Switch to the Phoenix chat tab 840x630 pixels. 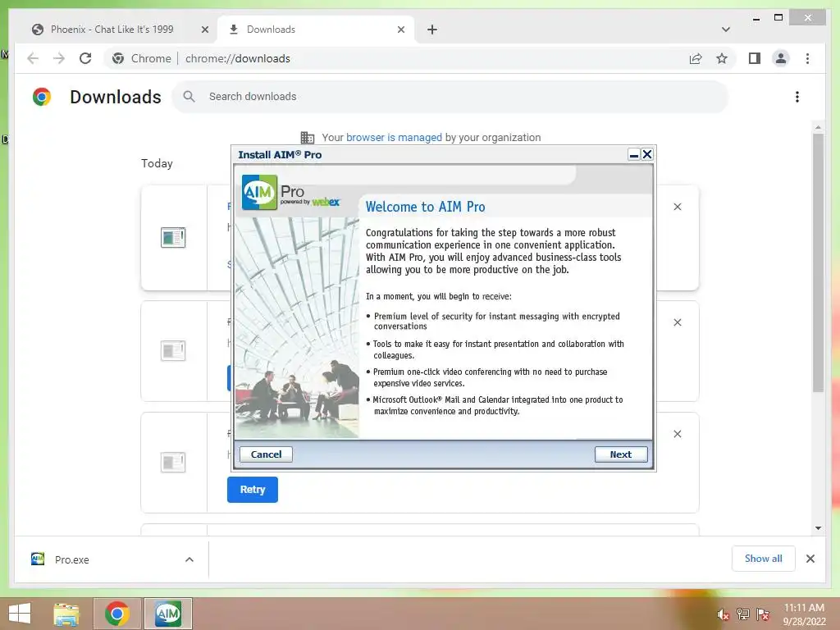click(112, 30)
